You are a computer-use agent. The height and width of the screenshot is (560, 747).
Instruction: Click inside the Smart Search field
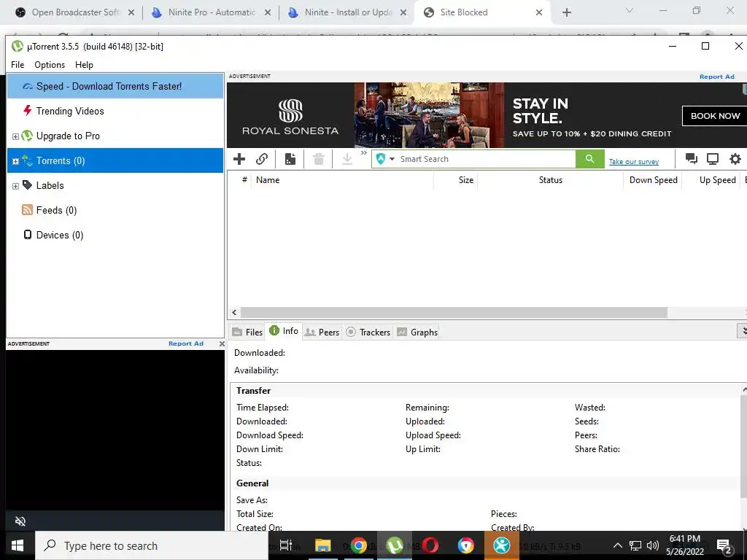(x=487, y=159)
